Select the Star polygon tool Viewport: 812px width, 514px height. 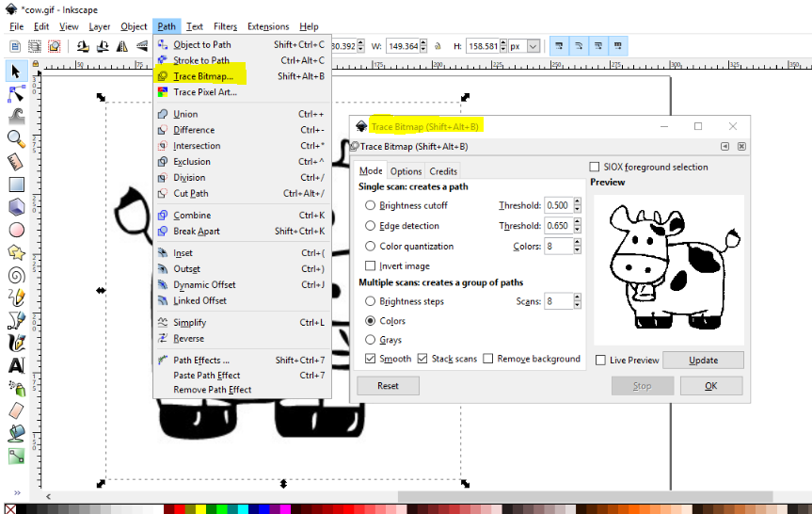(17, 252)
